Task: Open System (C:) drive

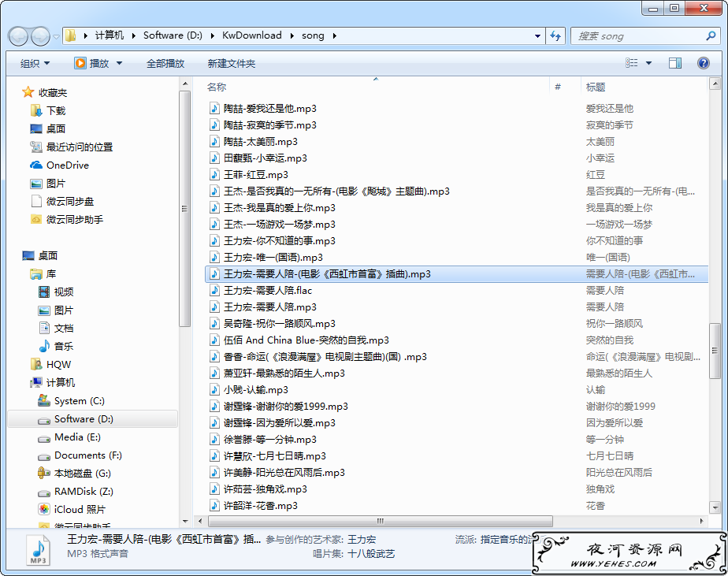Action: click(79, 400)
